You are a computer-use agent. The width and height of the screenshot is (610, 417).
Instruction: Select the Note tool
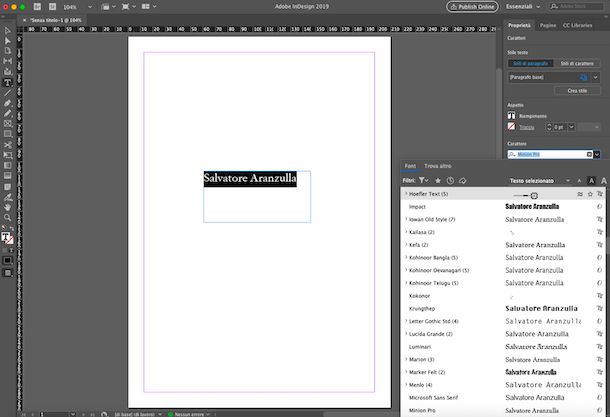[x=7, y=187]
